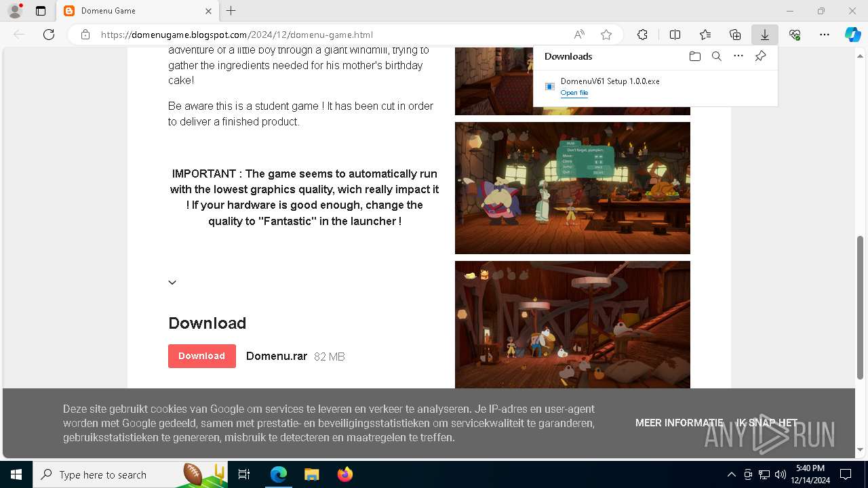
Task: Click the Download section heading
Action: 207,323
